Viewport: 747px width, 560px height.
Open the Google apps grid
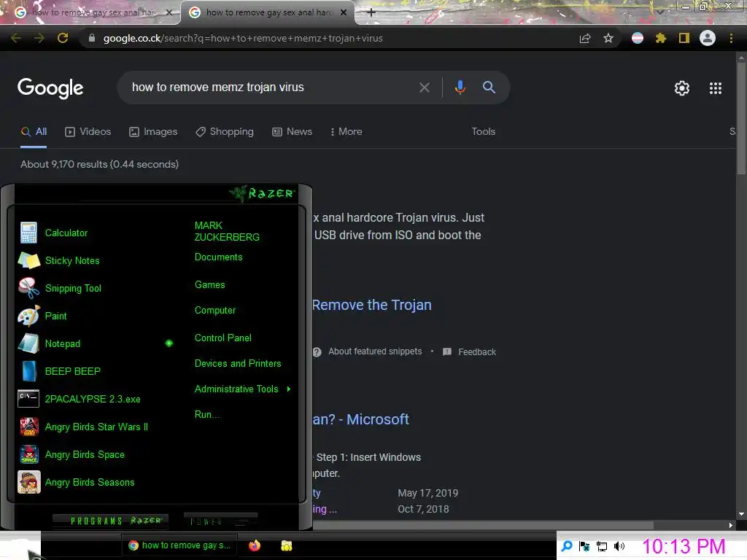(x=715, y=88)
